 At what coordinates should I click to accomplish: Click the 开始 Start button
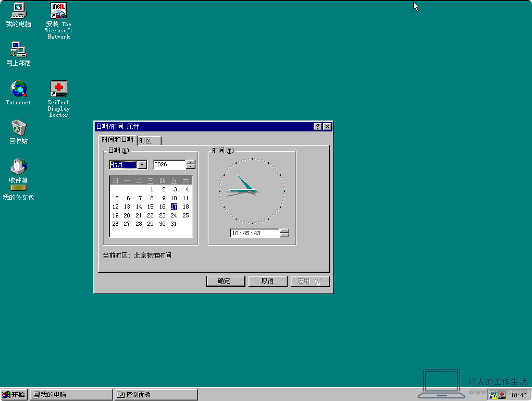[14, 395]
